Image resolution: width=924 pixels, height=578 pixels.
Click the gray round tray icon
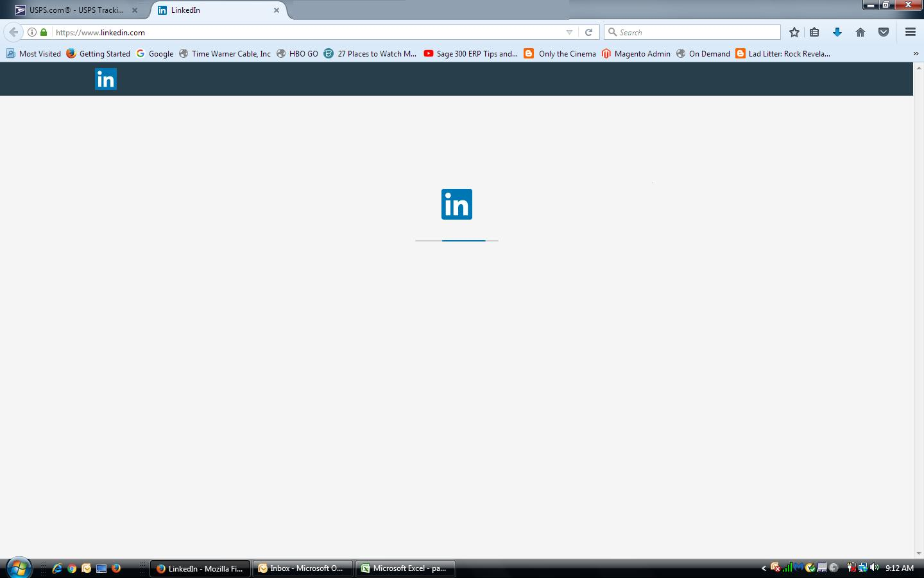(x=834, y=568)
